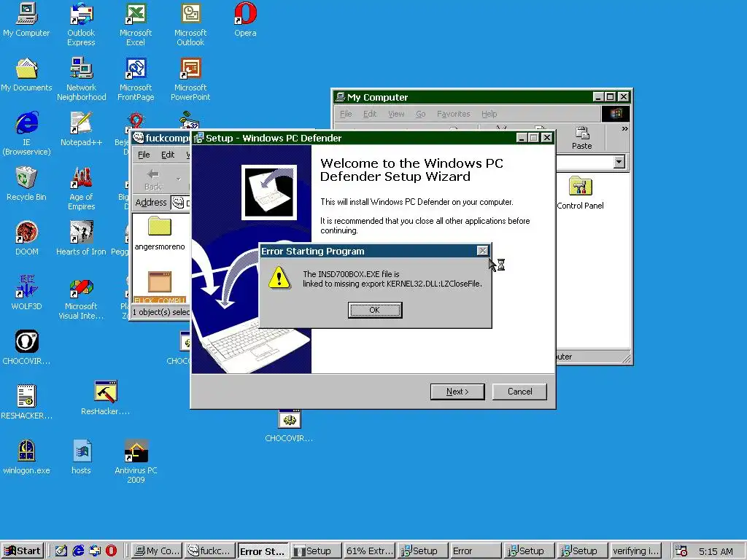
Task: Click OK in the Error Starting Program dialog
Action: [x=375, y=310]
